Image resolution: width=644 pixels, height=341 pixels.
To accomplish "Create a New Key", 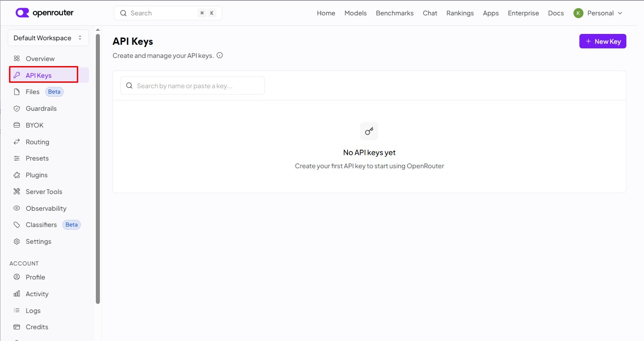I will point(603,41).
